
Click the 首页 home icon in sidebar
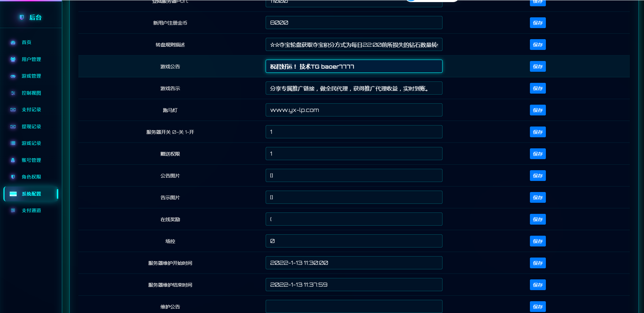(x=13, y=43)
